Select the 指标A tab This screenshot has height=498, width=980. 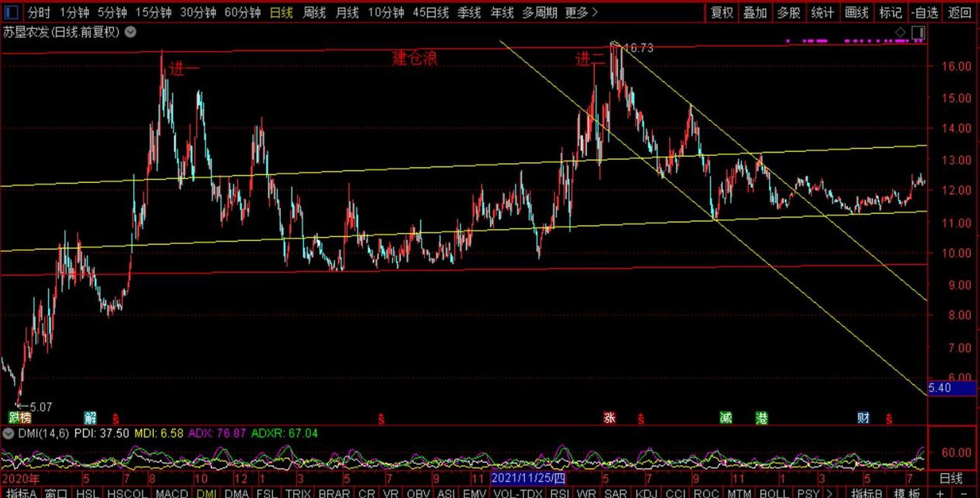tap(21, 493)
